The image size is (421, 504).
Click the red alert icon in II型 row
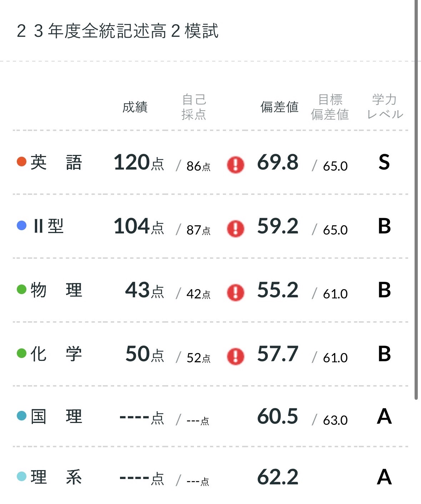[235, 229]
